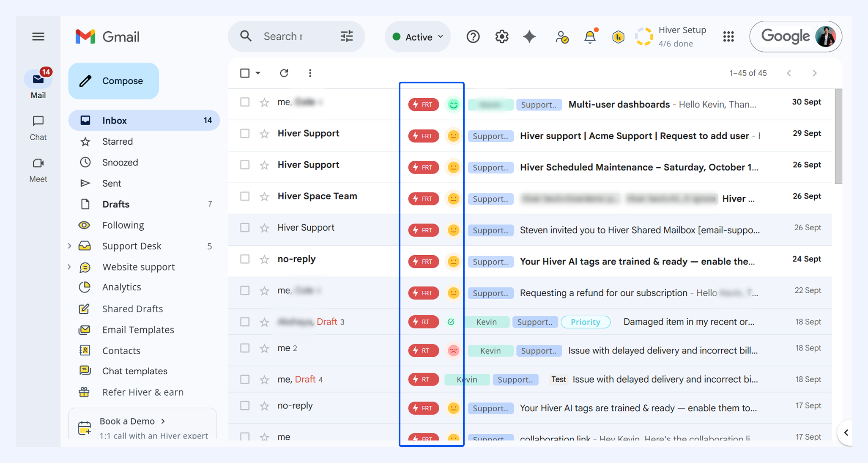
Task: Click the Priority tag on Damaged item email
Action: click(x=586, y=322)
